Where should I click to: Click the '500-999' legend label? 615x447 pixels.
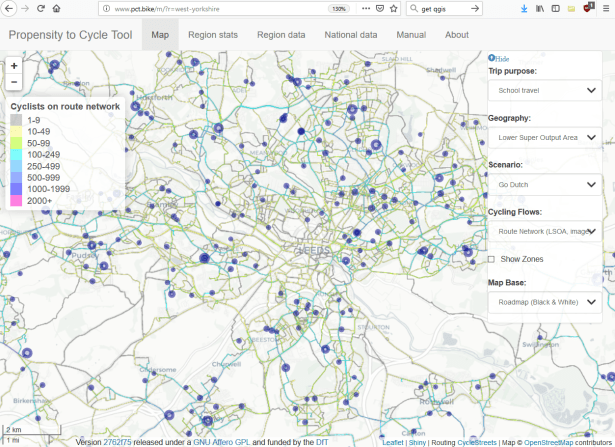(x=44, y=178)
